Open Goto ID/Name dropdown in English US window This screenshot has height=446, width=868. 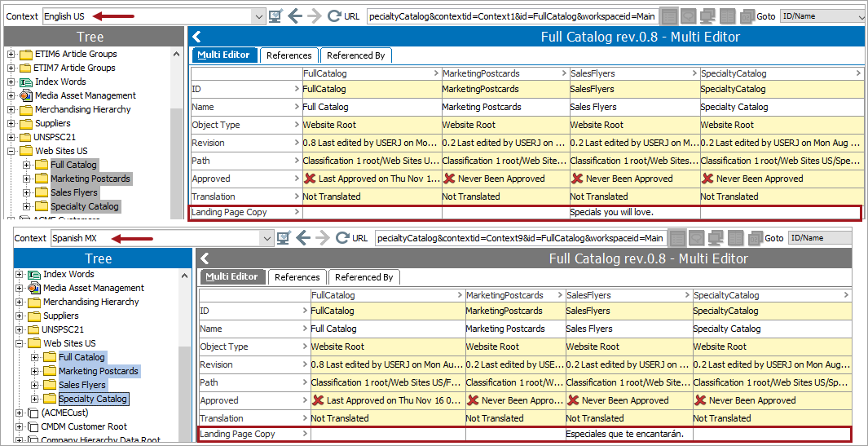pyautogui.click(x=861, y=16)
